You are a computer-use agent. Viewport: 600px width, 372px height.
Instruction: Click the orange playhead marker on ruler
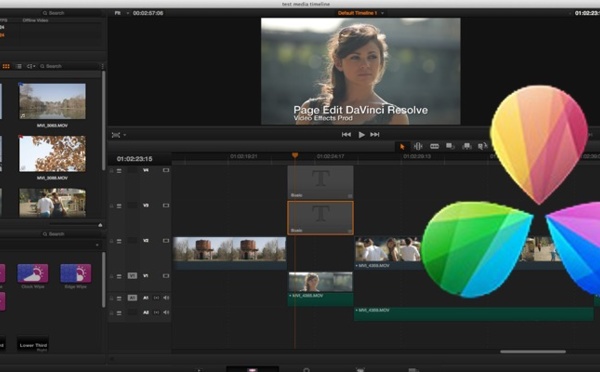[295, 155]
